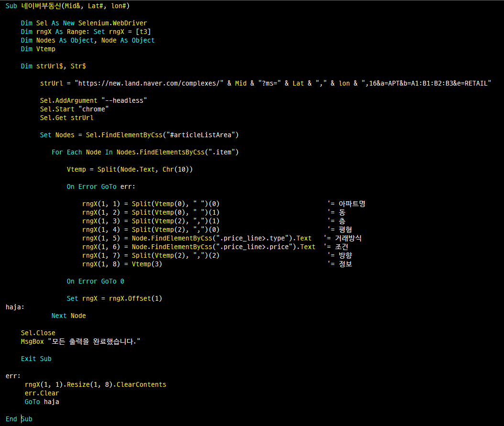
Task: Click the comment '= 정보'
Action: click(x=340, y=264)
